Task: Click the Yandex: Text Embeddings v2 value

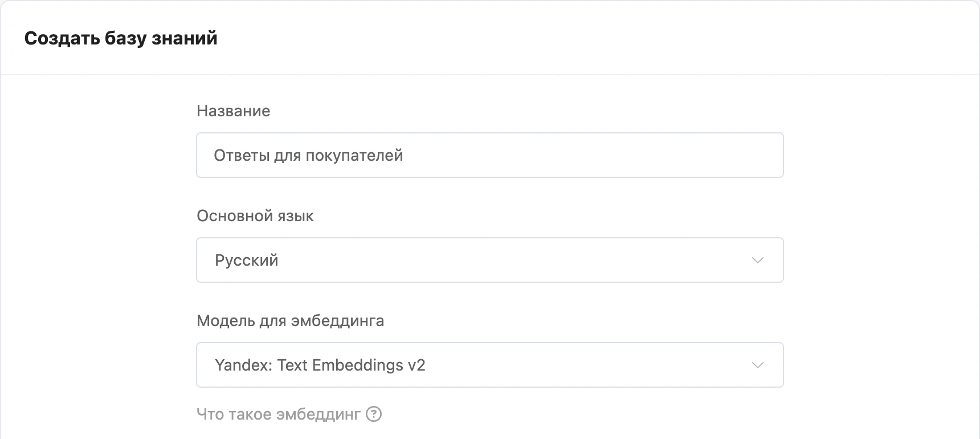Action: [320, 365]
